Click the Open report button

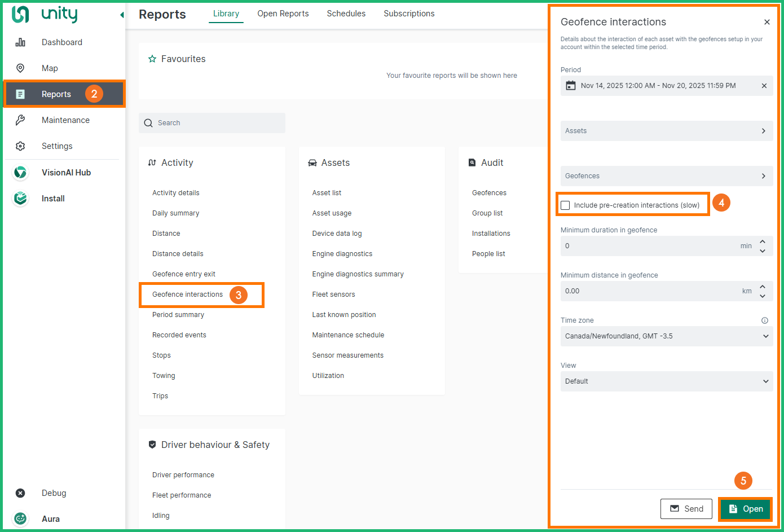click(745, 509)
